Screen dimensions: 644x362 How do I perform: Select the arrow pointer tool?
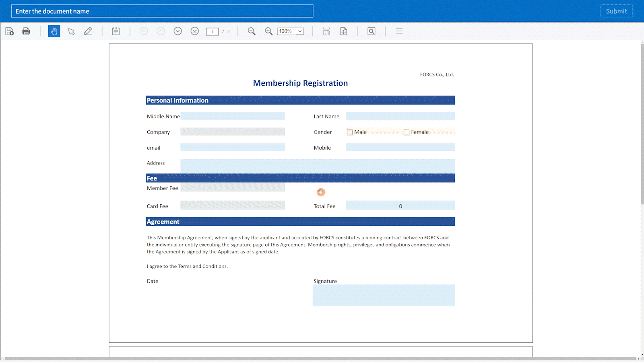point(71,31)
